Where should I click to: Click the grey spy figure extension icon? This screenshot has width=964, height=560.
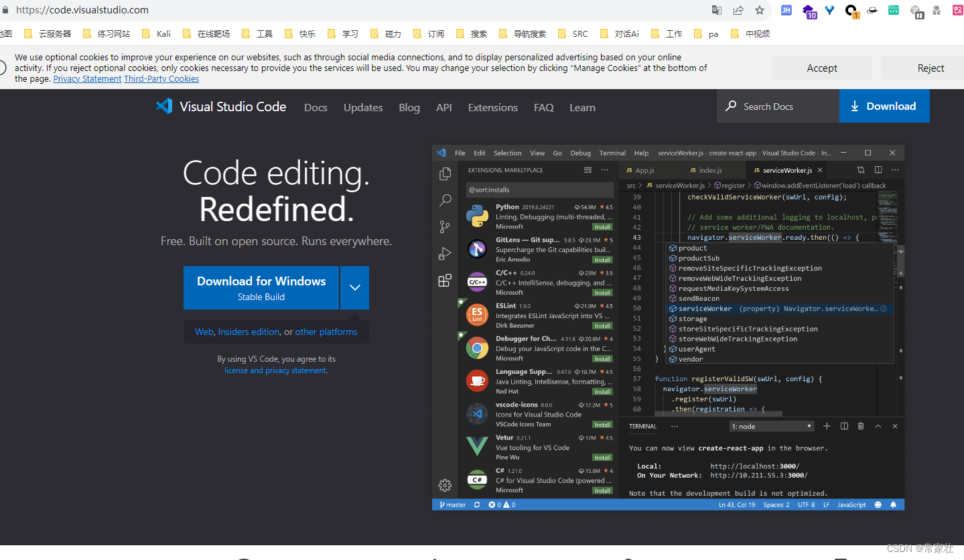tap(937, 10)
